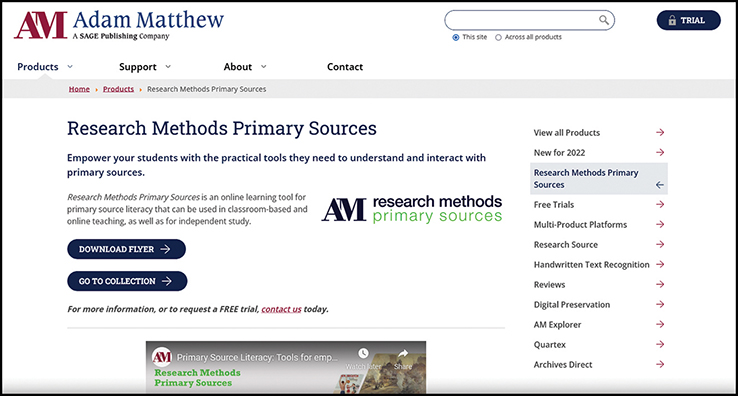Follow the contact us link
Viewport: 738px width, 396px height.
(x=281, y=309)
